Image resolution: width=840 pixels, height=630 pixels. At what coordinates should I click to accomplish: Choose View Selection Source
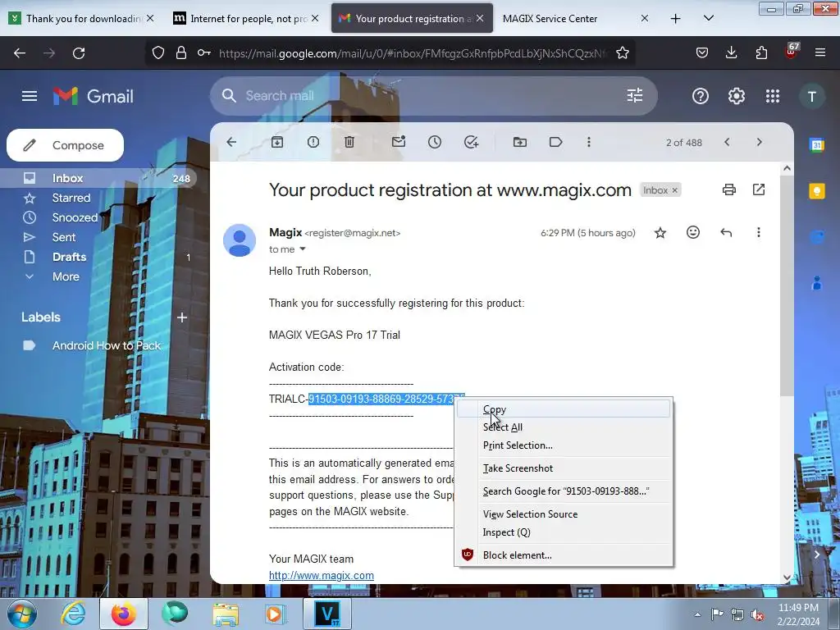563,514
